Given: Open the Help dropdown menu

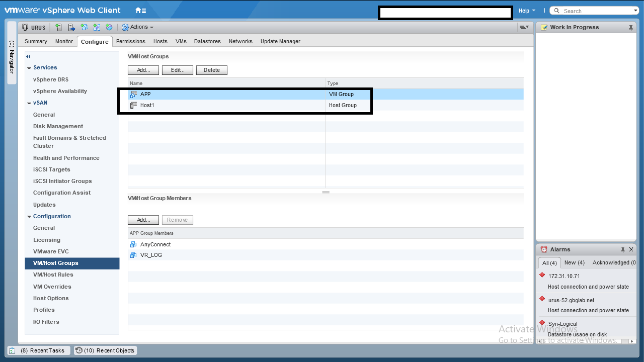Looking at the screenshot, I should 527,11.
